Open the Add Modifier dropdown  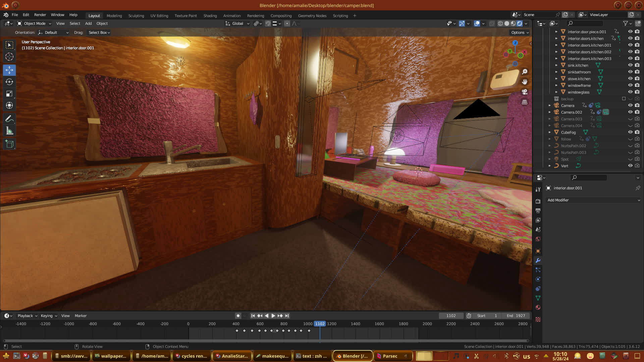tap(593, 200)
